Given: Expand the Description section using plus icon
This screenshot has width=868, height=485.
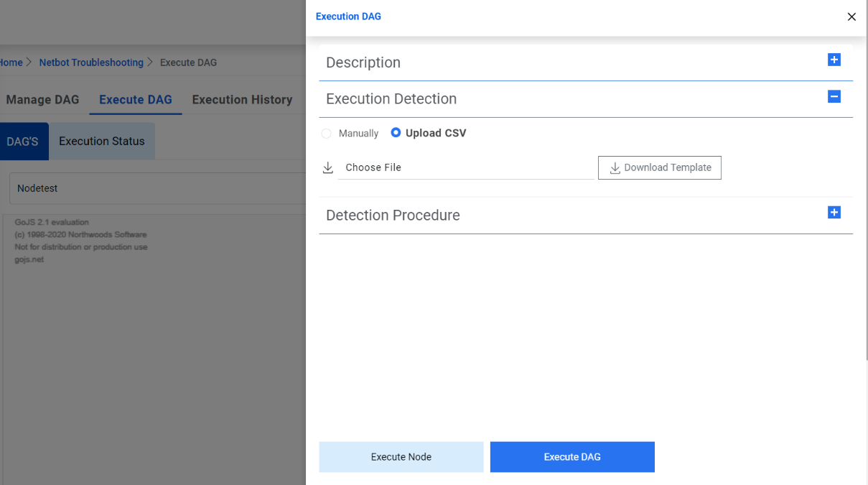Looking at the screenshot, I should [x=834, y=60].
